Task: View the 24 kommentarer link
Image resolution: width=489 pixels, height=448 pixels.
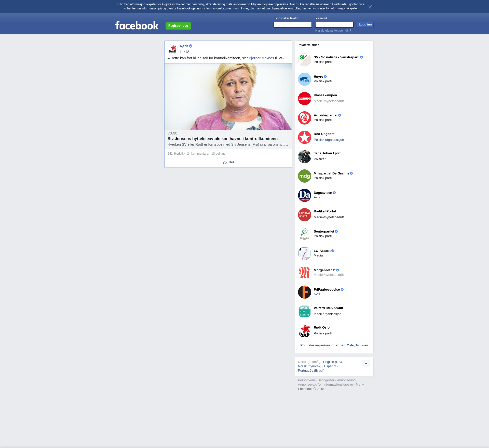Action: 198,154
